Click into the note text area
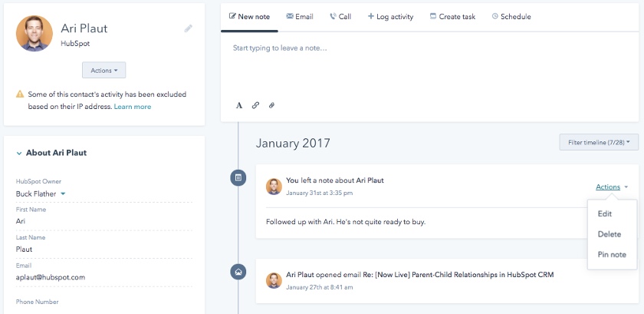 (429, 69)
